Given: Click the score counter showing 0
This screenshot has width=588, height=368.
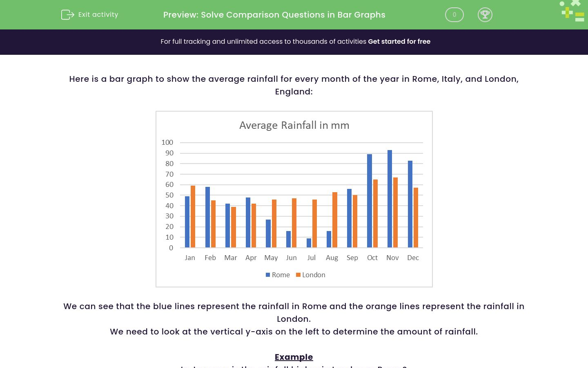Looking at the screenshot, I should (x=454, y=14).
